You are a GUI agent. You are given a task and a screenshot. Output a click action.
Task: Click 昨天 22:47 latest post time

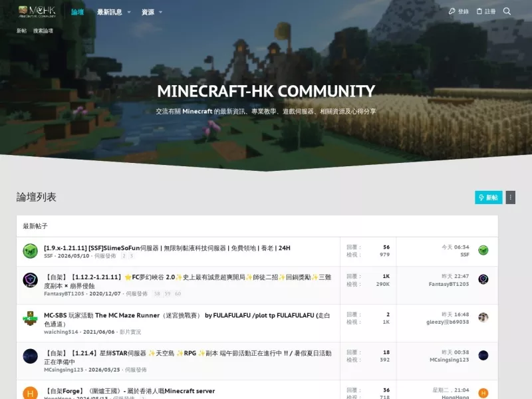(x=456, y=276)
